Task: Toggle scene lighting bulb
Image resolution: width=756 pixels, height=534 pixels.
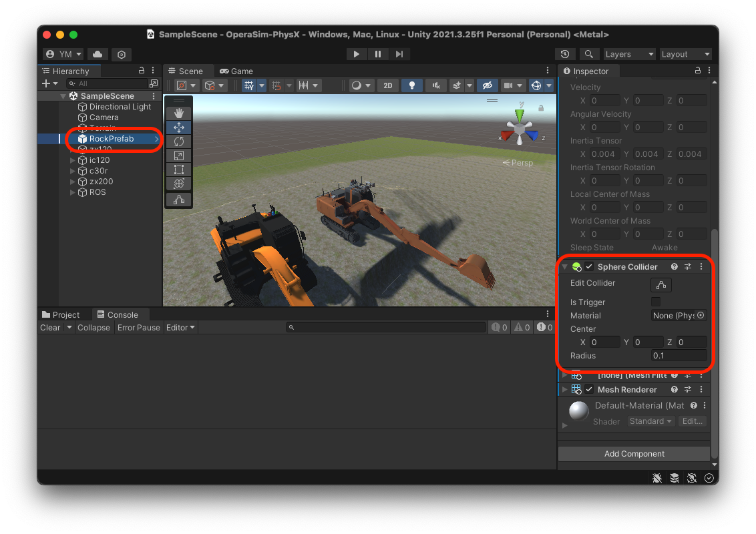Action: point(412,85)
